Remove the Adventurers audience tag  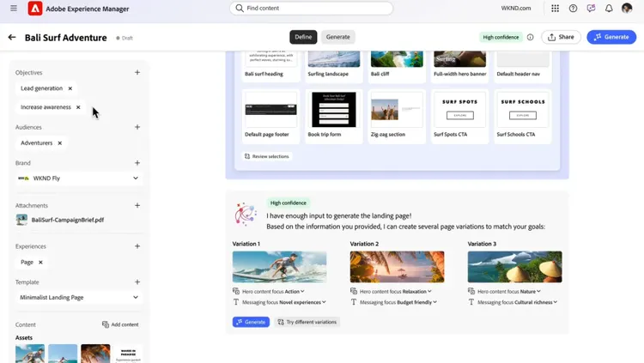60,143
